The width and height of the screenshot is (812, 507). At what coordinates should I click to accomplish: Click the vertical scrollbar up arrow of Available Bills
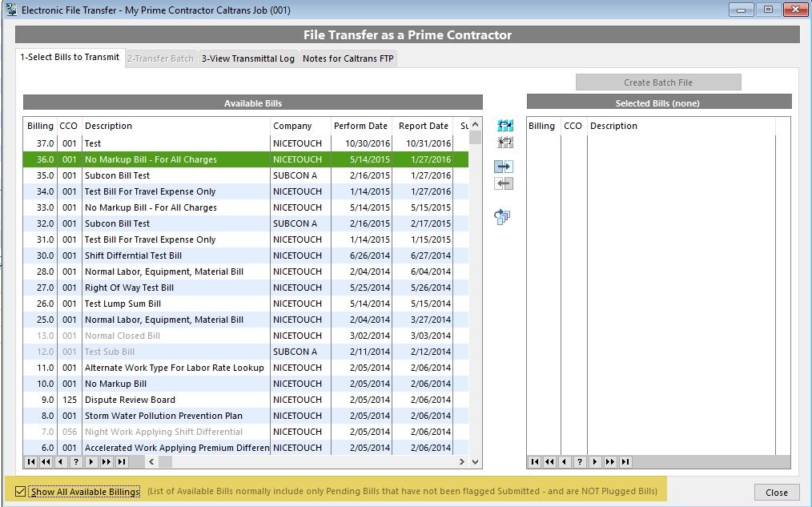point(476,125)
